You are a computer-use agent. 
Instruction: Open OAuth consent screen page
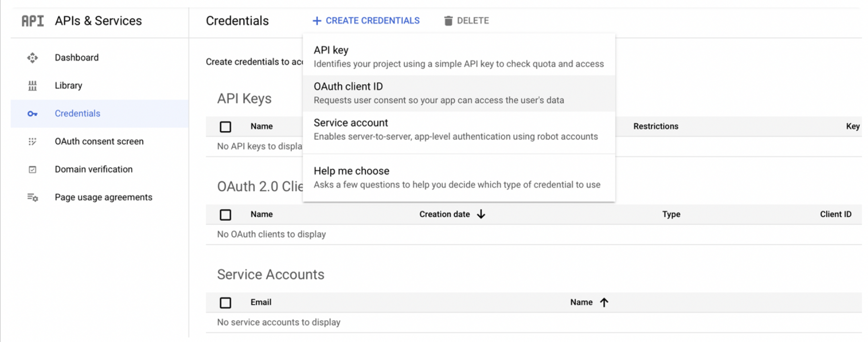[99, 141]
